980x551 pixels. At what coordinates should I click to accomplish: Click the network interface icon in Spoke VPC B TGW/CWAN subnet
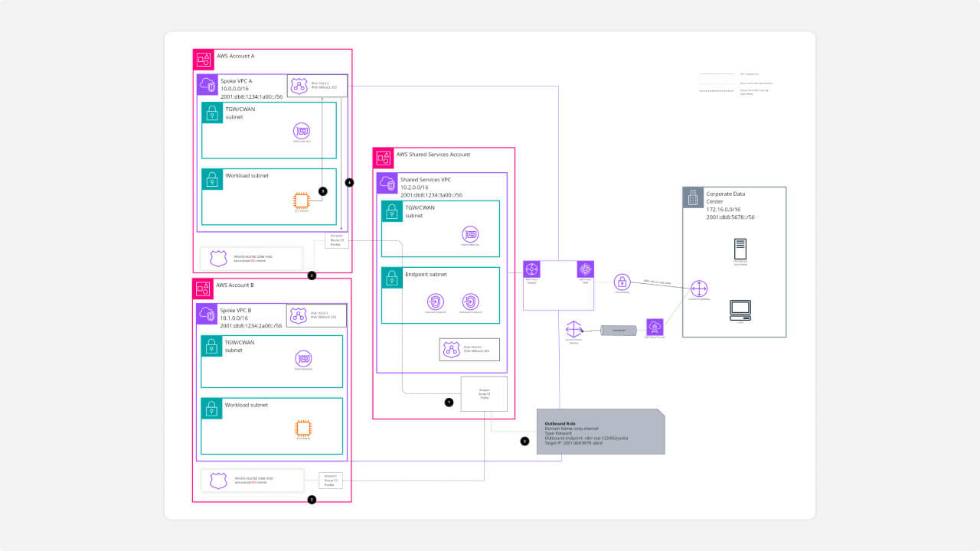(x=303, y=359)
